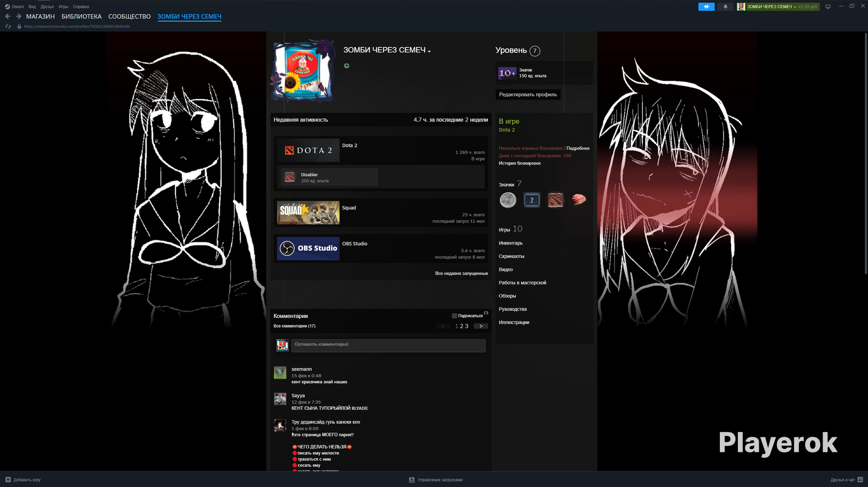Tick the Подписаться checkbox
The width and height of the screenshot is (868, 487).
[454, 316]
